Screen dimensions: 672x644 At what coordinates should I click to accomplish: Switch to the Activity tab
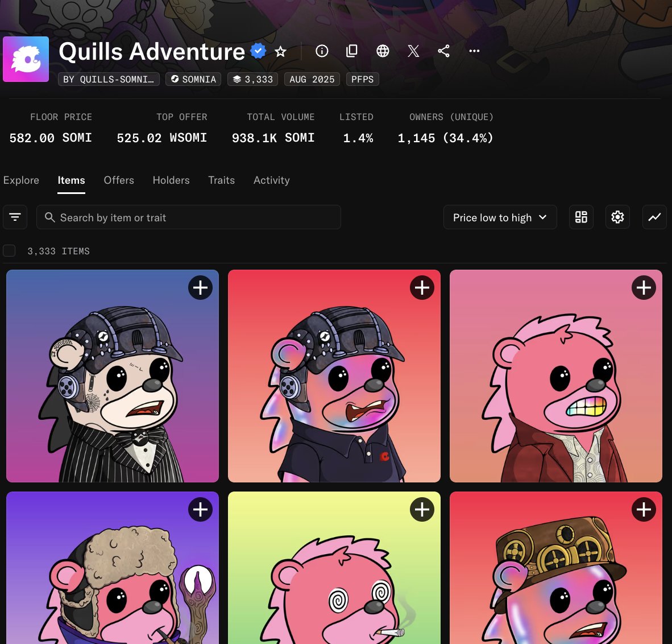[x=271, y=180]
